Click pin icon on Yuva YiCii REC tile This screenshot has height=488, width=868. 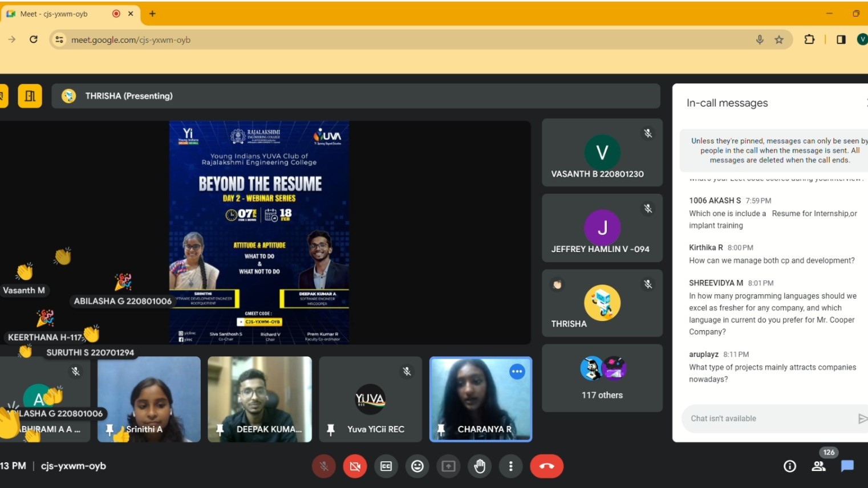[x=331, y=429]
